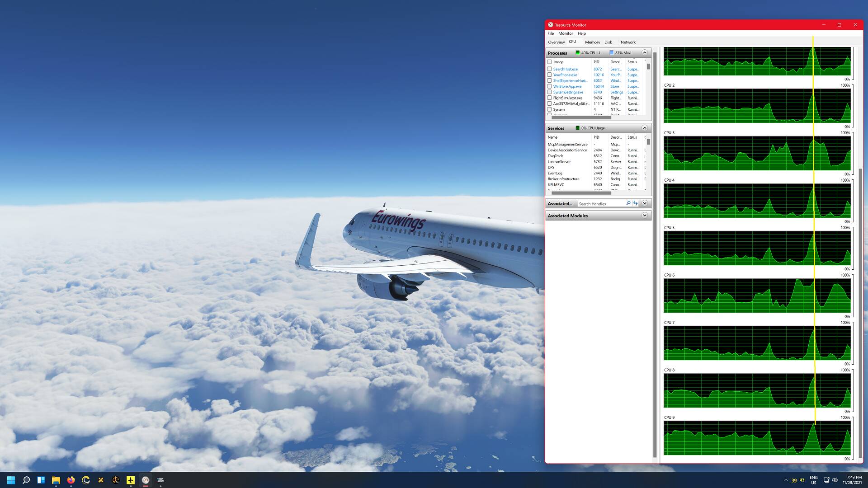Click the Search Handles magnifier icon
Screen dimensions: 868x488
[628, 203]
